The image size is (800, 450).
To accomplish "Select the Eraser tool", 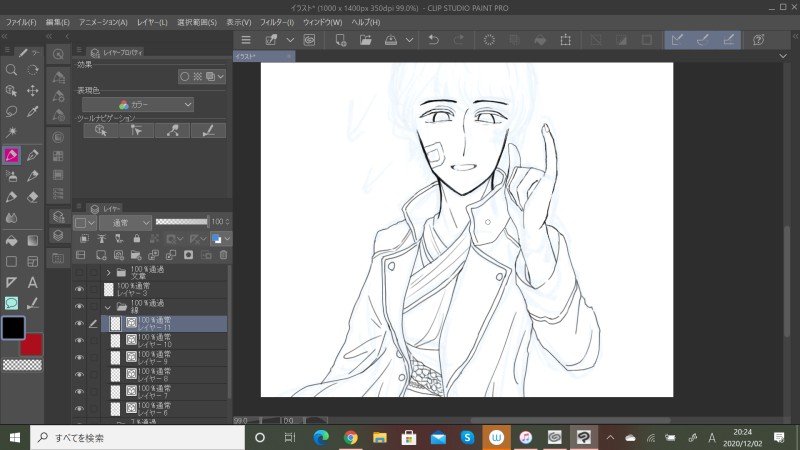I will click(33, 197).
